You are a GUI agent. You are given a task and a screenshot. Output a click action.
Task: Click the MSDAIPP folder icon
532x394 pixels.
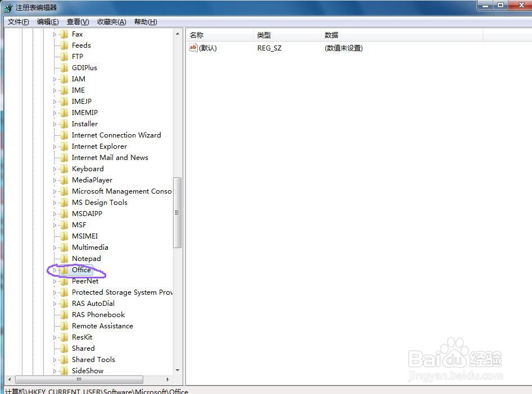pyautogui.click(x=65, y=214)
